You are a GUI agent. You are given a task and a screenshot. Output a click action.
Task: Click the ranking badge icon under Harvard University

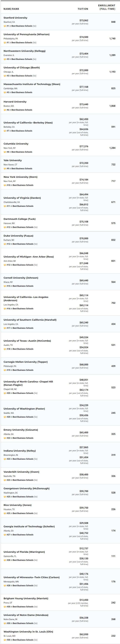point(5,110)
